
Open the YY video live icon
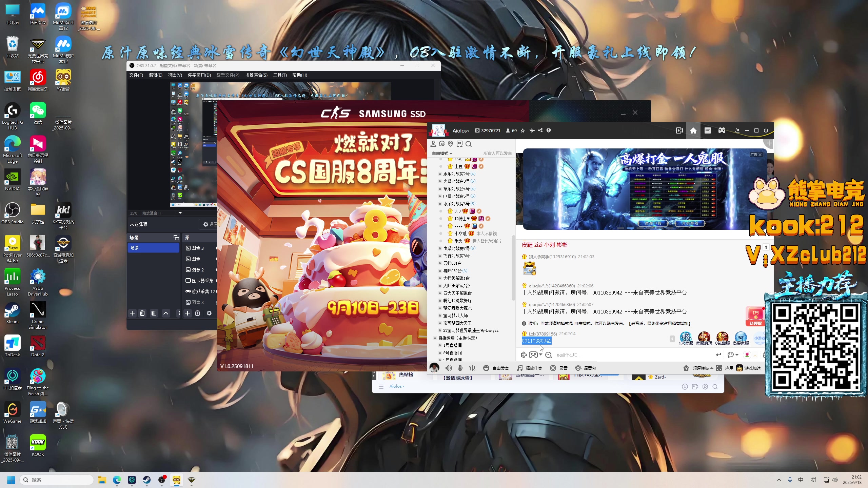point(679,130)
